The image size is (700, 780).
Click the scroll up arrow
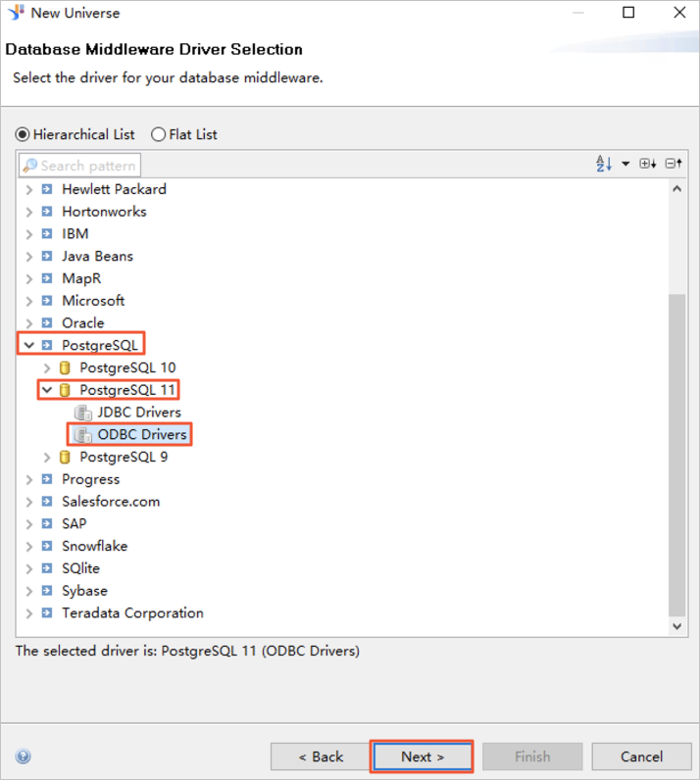pos(677,189)
